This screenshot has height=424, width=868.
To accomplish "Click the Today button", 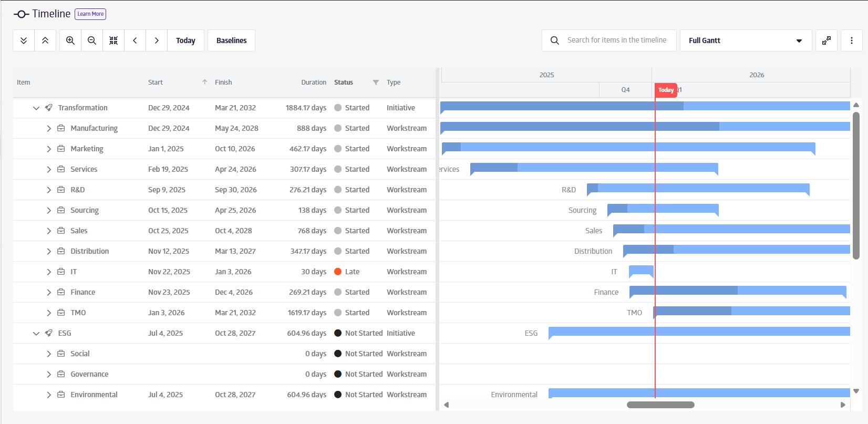I will click(x=185, y=40).
